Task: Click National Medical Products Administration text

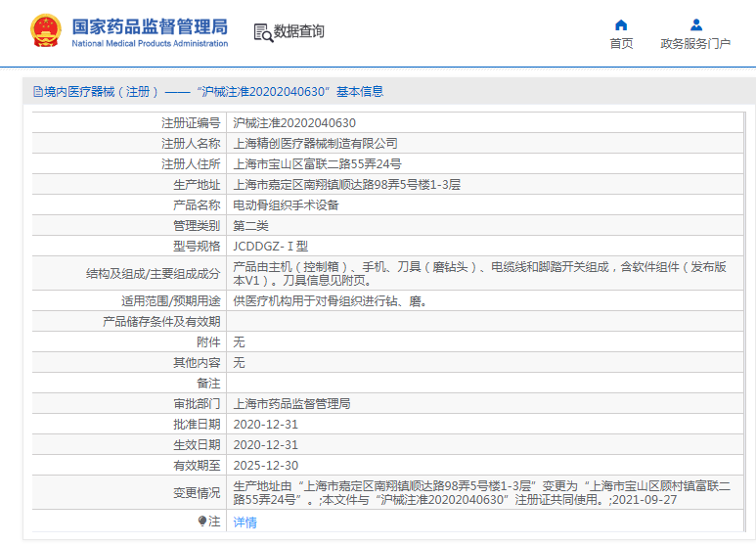Action: 150,43
